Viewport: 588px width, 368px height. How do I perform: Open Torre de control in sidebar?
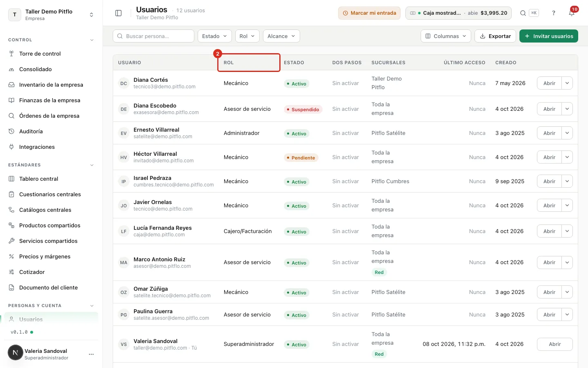click(x=51, y=54)
